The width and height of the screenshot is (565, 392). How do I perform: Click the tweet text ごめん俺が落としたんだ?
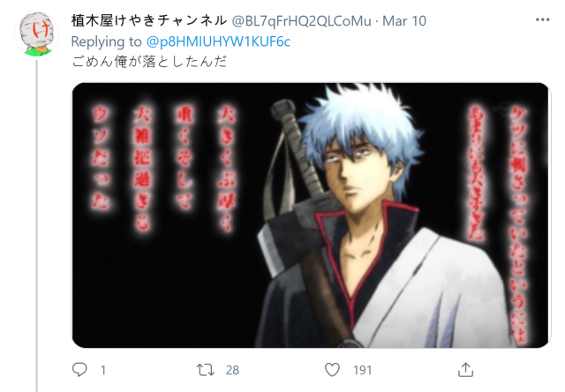149,62
